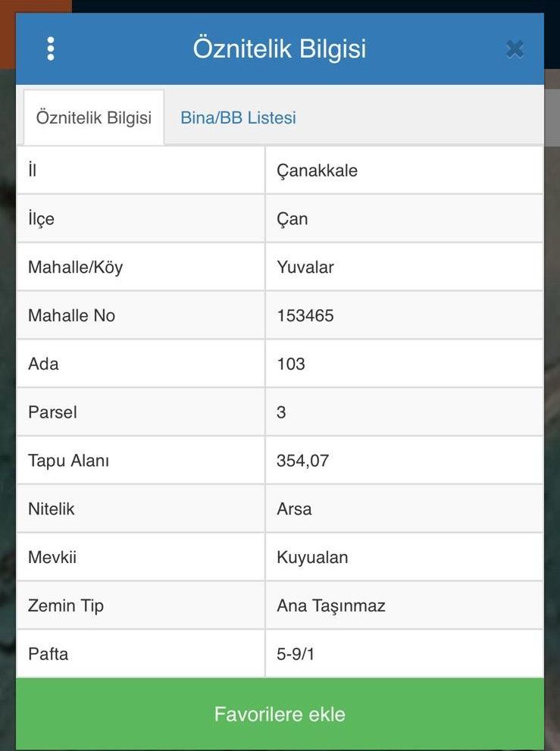Click the Mevkii value Kuyualan

pyautogui.click(x=312, y=558)
